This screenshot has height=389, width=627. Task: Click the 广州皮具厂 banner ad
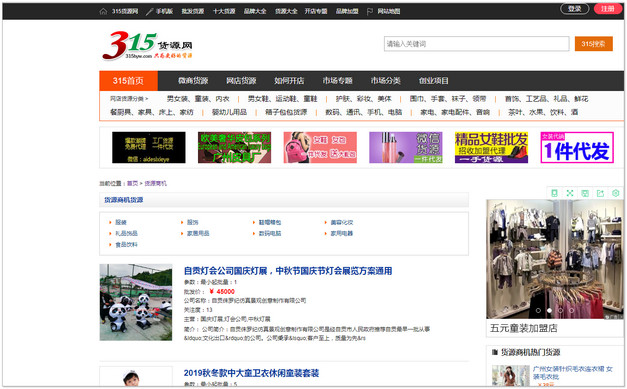pyautogui.click(x=234, y=148)
